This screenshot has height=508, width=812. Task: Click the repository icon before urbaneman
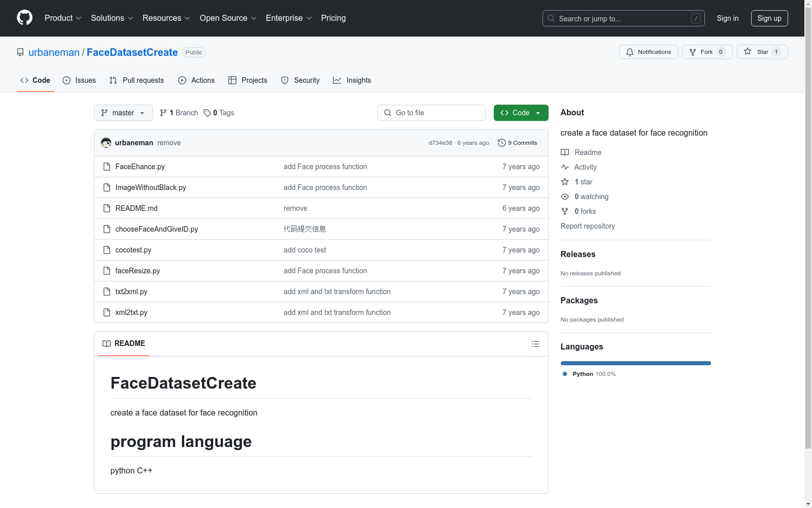tap(20, 52)
